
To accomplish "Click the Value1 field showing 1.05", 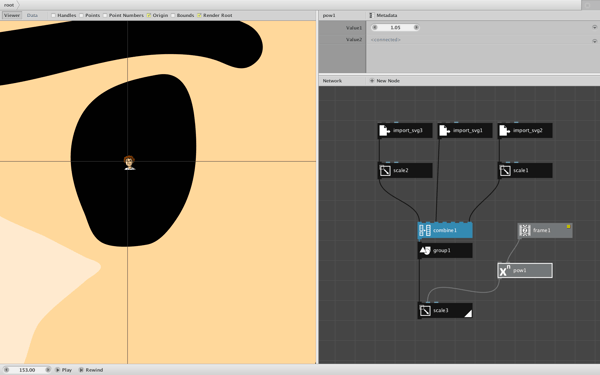I will click(x=395, y=27).
